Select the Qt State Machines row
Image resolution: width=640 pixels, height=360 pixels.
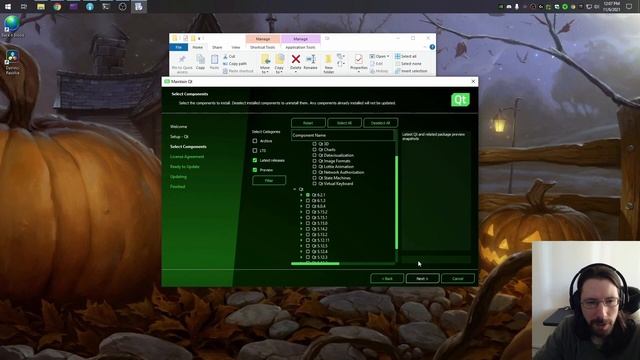334,178
